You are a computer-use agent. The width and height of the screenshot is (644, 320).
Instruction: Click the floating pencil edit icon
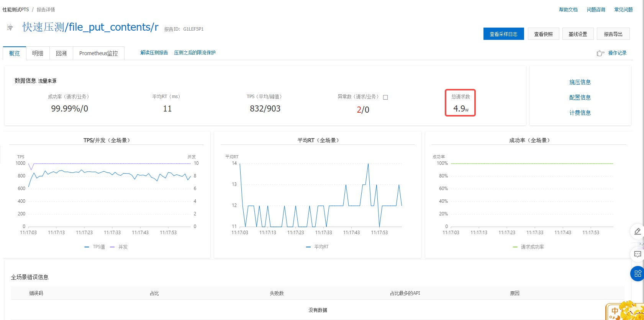click(637, 231)
